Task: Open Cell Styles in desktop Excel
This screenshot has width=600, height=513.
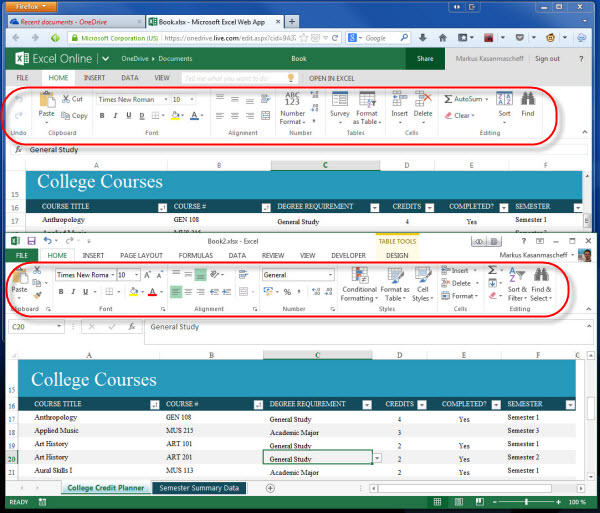Action: click(421, 284)
